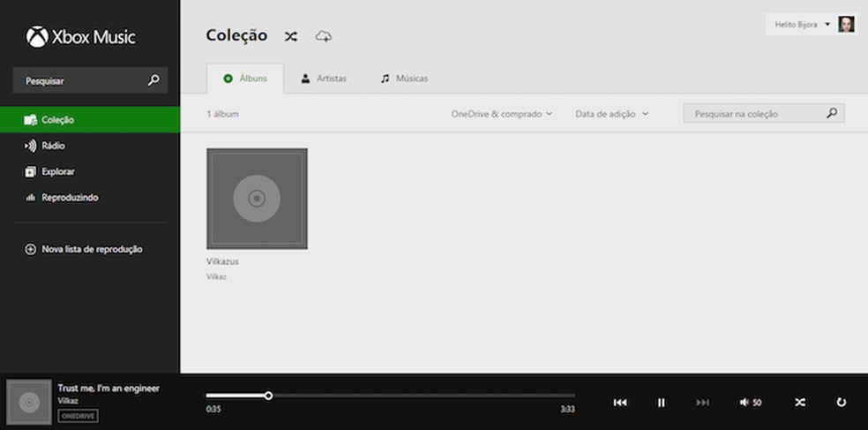Switch to the Artistas tab

pyautogui.click(x=324, y=78)
